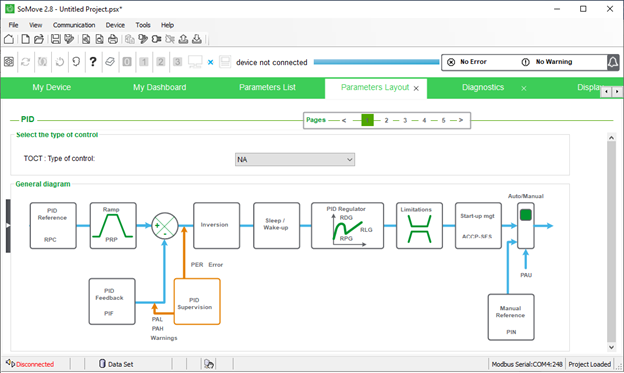This screenshot has height=373, width=624.
Task: Open the View menu
Action: (x=35, y=25)
